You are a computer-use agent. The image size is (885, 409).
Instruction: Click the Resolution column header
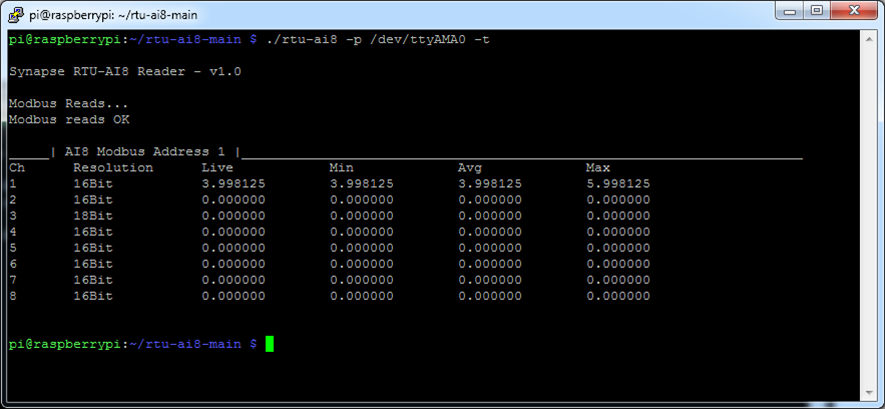[x=113, y=168]
